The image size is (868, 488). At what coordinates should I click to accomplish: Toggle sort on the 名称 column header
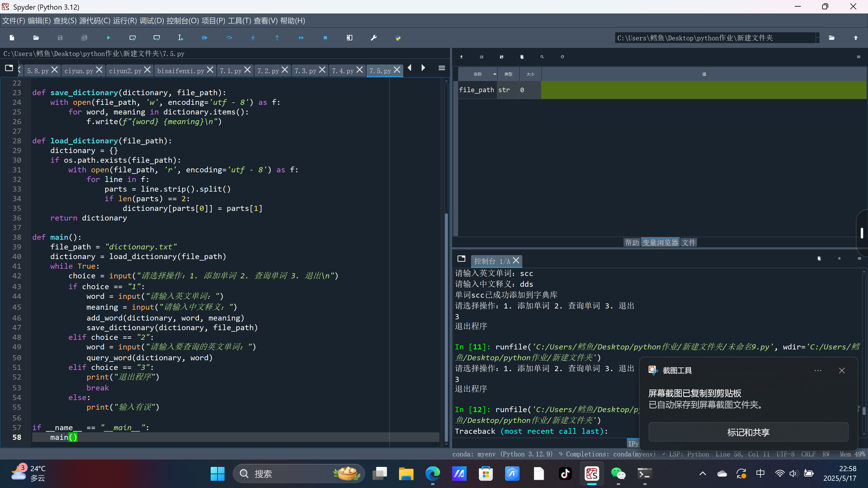(477, 74)
